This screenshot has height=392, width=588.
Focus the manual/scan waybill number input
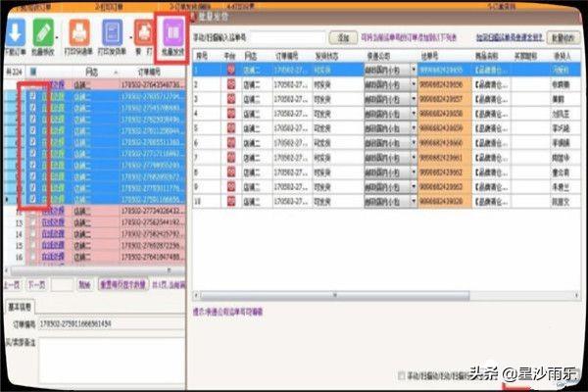287,37
